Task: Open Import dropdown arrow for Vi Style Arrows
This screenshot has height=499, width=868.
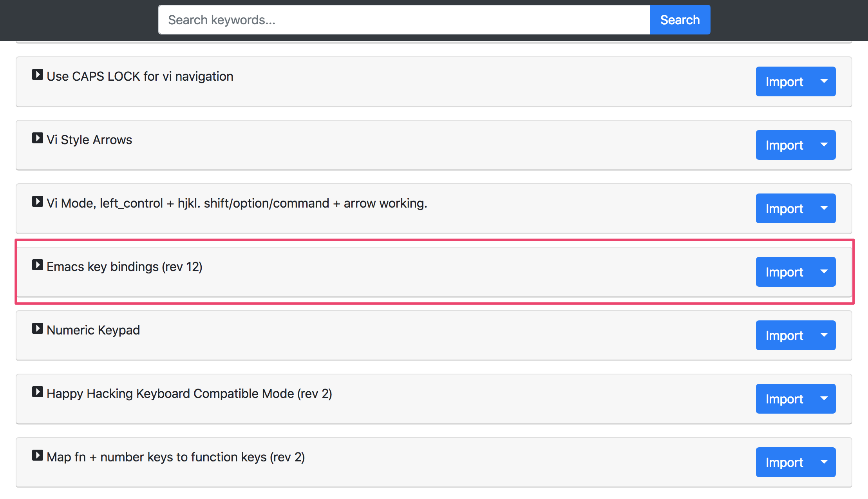Action: [x=824, y=145]
